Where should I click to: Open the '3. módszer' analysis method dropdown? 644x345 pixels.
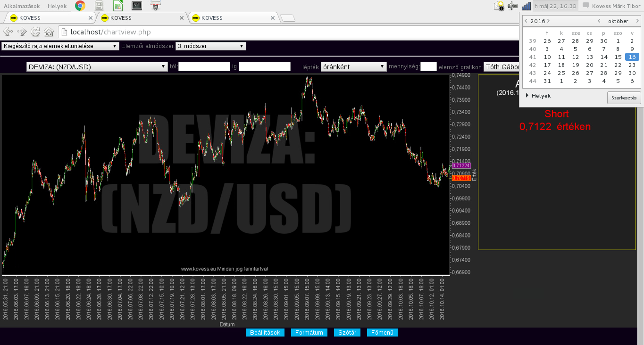(211, 46)
